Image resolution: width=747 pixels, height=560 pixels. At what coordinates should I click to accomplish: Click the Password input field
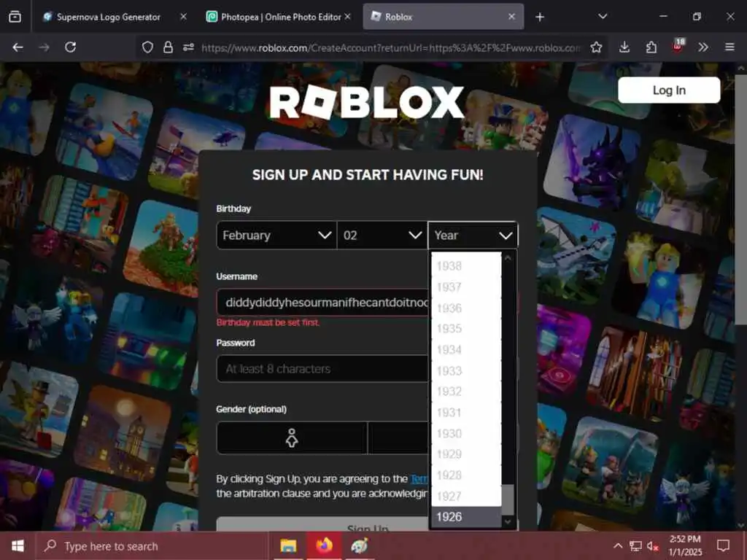pyautogui.click(x=323, y=368)
